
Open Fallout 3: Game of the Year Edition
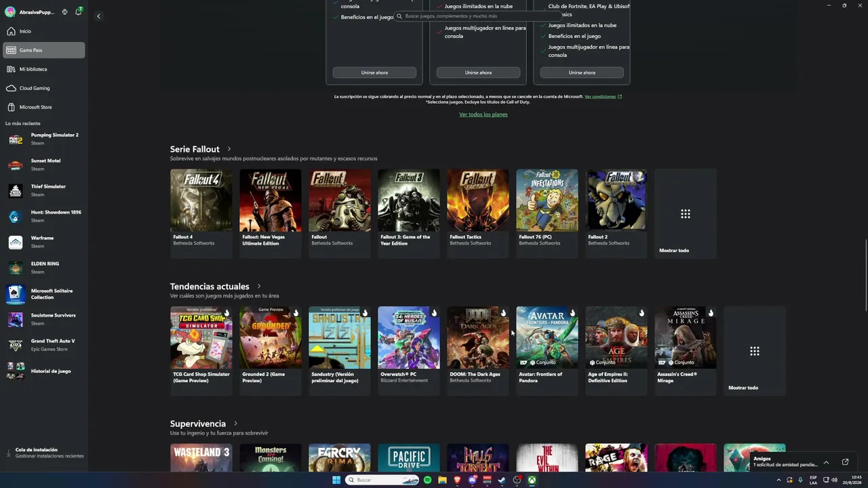click(409, 213)
